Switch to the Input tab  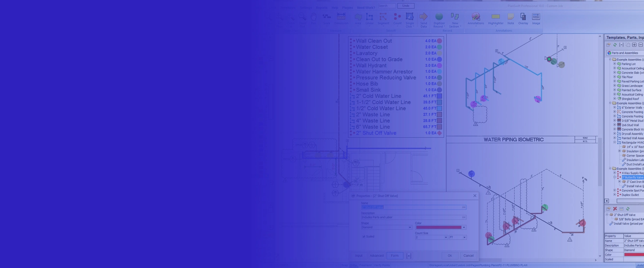(359, 256)
